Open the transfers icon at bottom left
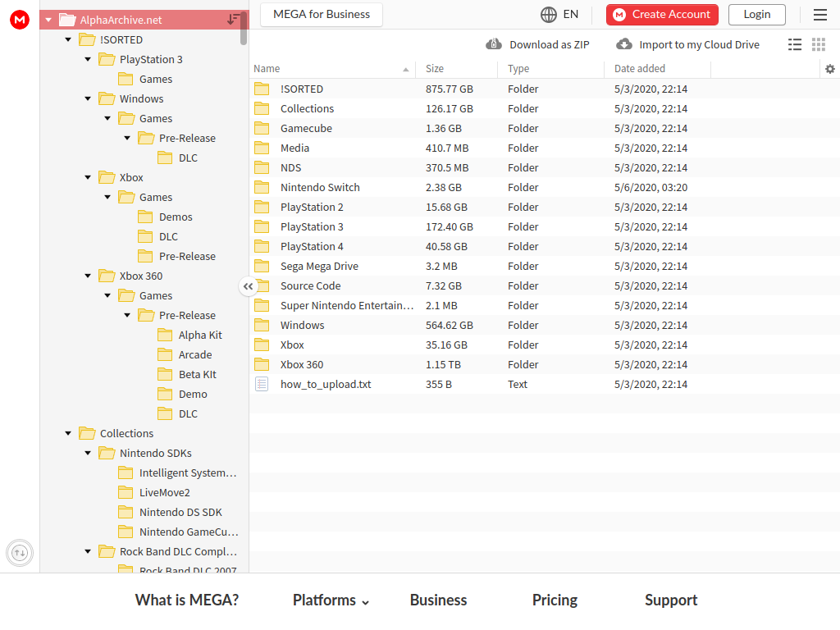 pyautogui.click(x=20, y=553)
